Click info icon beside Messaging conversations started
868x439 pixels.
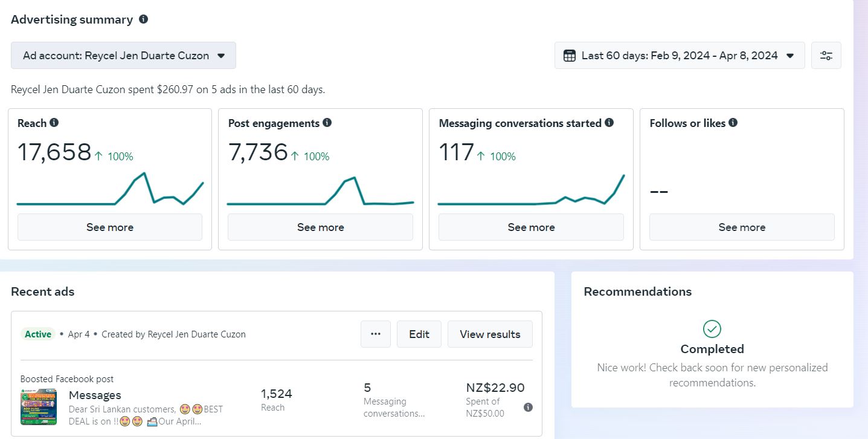click(x=609, y=122)
